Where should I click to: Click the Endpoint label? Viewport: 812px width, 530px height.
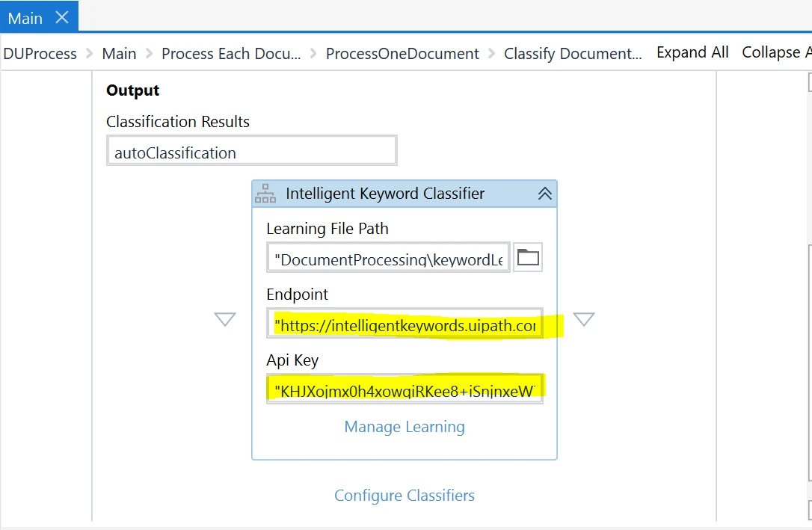[298, 295]
